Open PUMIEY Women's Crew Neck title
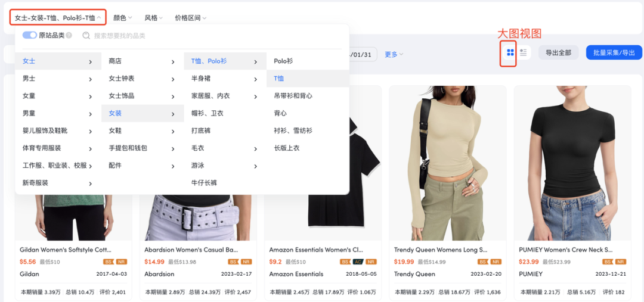 coord(566,250)
